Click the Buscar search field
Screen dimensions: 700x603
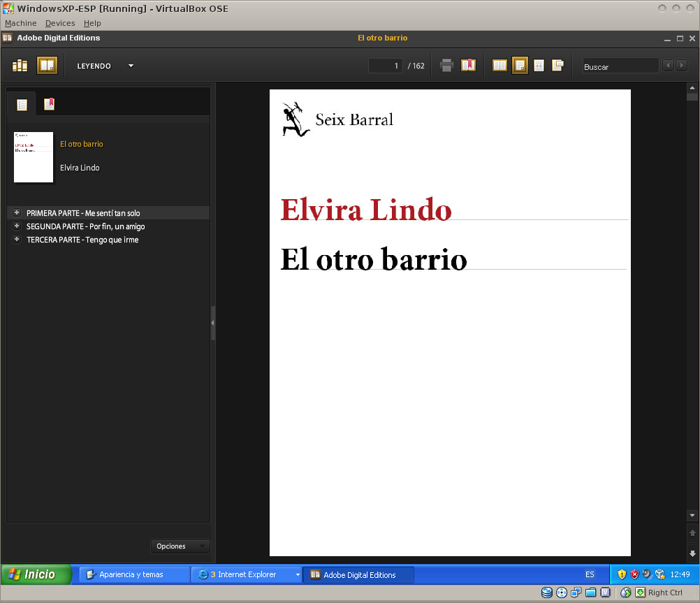pos(620,66)
